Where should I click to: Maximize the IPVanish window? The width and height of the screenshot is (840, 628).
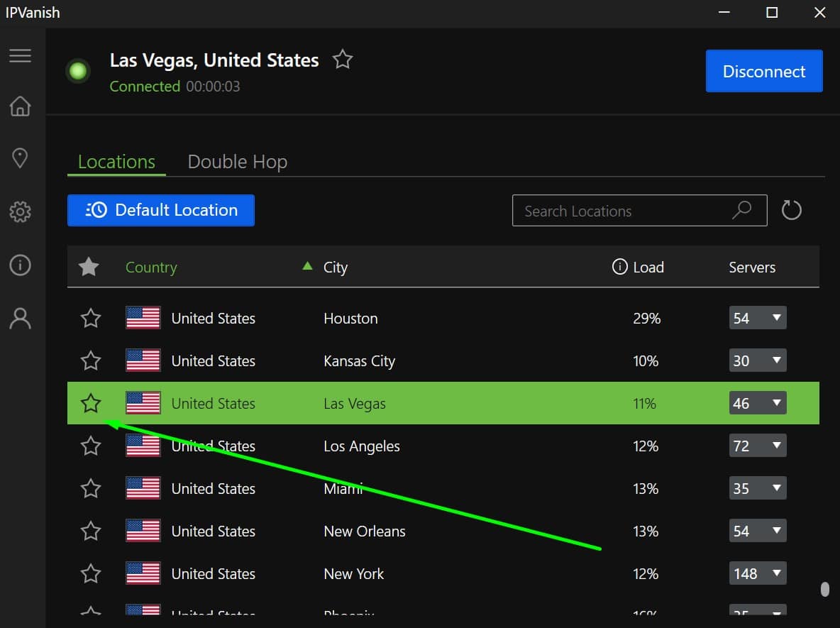pyautogui.click(x=771, y=12)
